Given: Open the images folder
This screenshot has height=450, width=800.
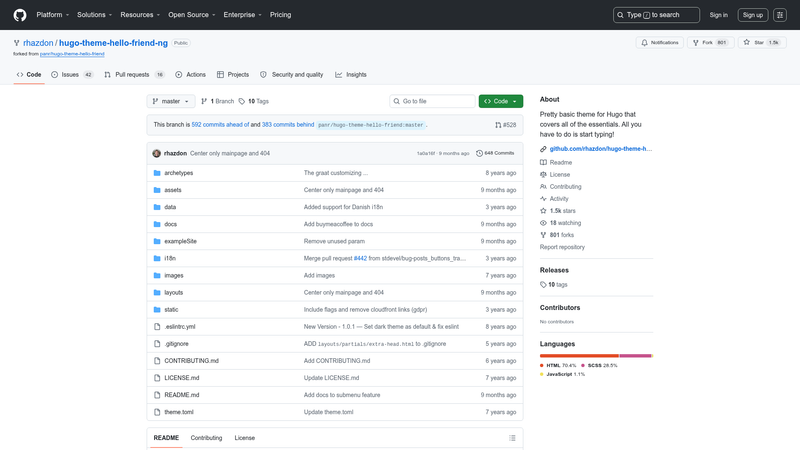Looking at the screenshot, I should click(173, 276).
